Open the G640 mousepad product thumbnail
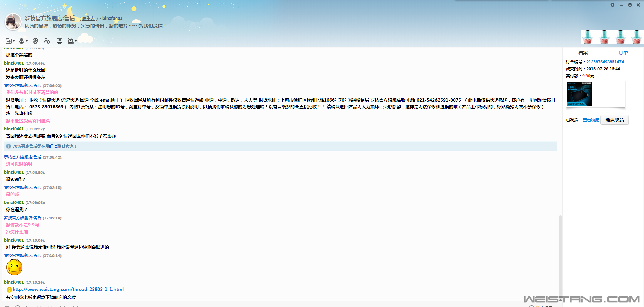The image size is (644, 307). (x=579, y=94)
